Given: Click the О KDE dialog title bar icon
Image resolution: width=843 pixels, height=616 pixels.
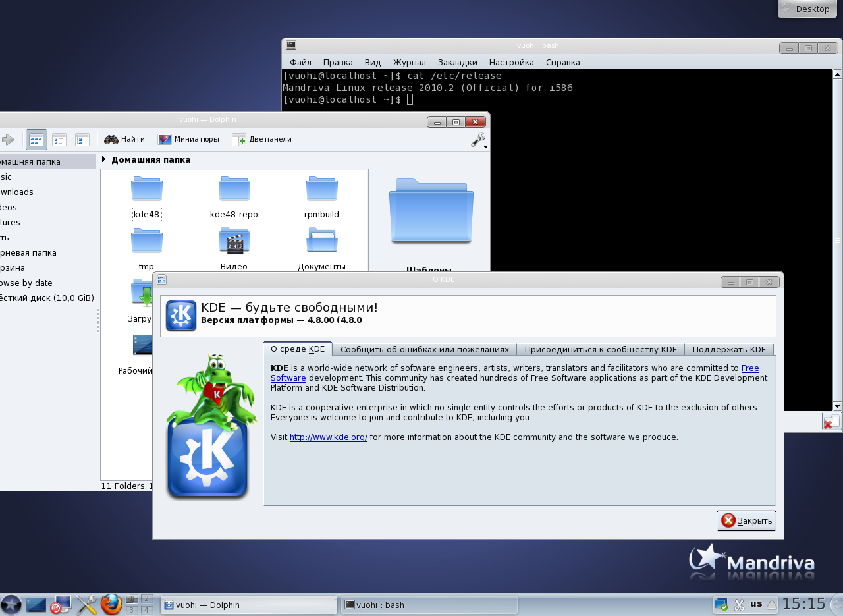Looking at the screenshot, I should [162, 279].
